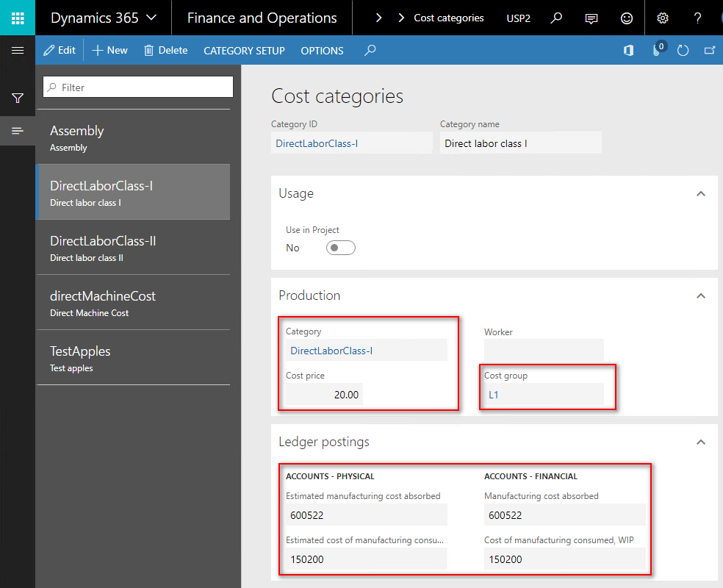Select DirectLaborClass-II in category list
723x588 pixels.
[133, 248]
